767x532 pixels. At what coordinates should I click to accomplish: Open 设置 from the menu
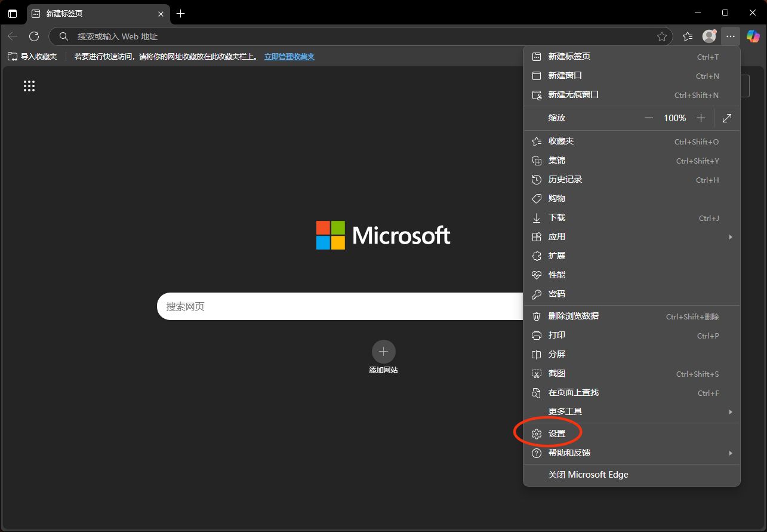(632, 434)
